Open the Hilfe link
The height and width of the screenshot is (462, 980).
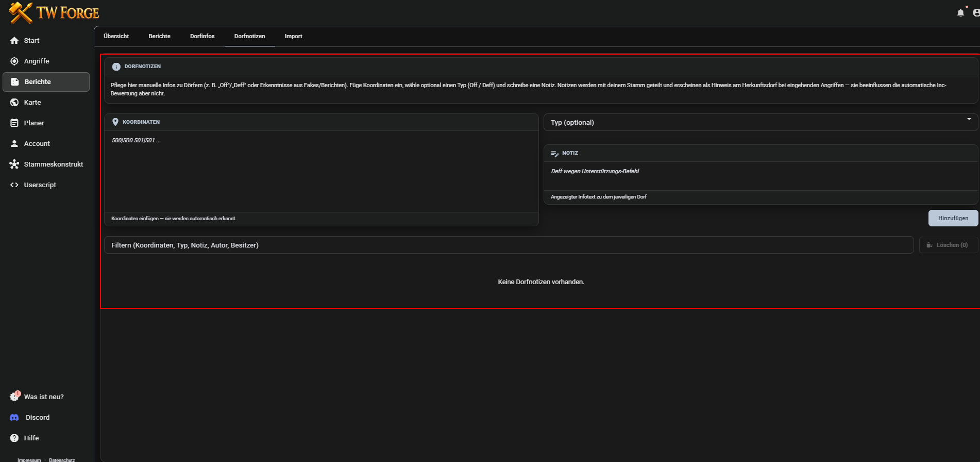click(x=46, y=438)
